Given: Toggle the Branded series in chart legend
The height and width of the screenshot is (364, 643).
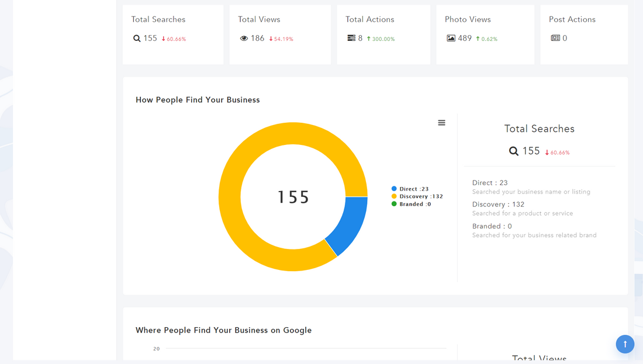Looking at the screenshot, I should (412, 204).
